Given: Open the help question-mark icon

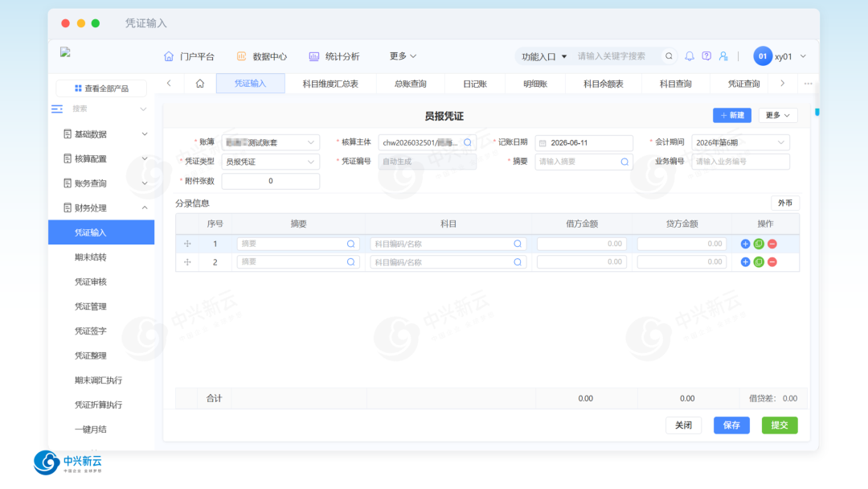Looking at the screenshot, I should point(706,56).
